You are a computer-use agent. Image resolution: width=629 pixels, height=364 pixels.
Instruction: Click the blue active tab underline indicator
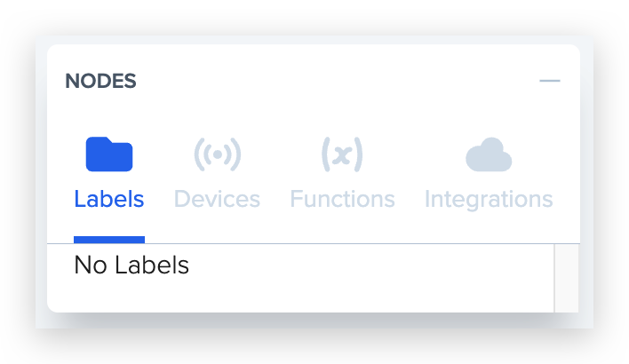click(109, 240)
